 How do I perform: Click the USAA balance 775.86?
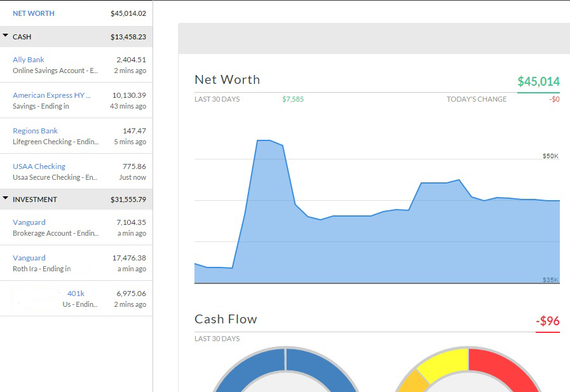[135, 166]
